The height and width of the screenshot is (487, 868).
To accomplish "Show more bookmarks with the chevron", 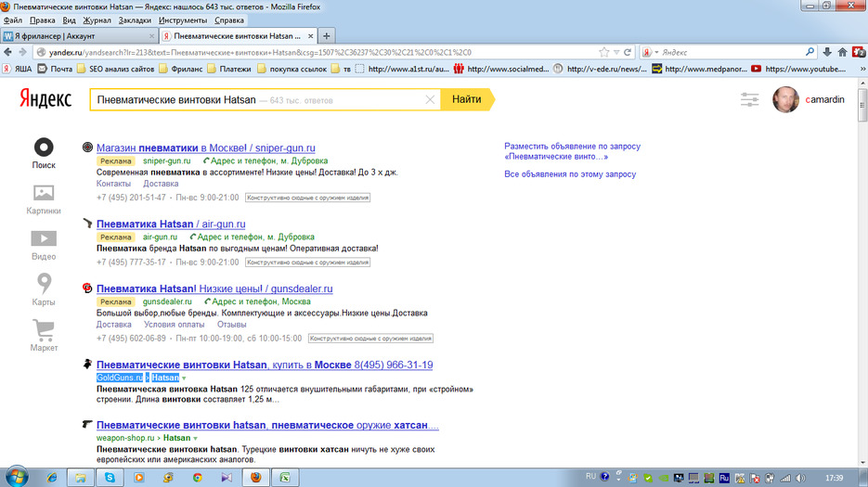I will [862, 69].
